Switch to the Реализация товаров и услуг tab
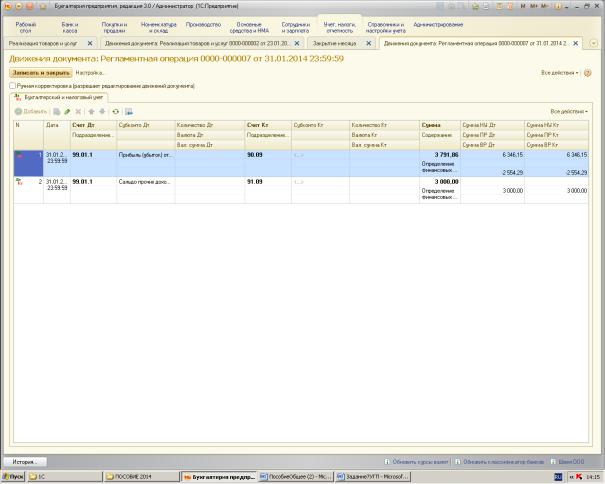Image resolution: width=605 pixels, height=484 pixels. (43, 44)
